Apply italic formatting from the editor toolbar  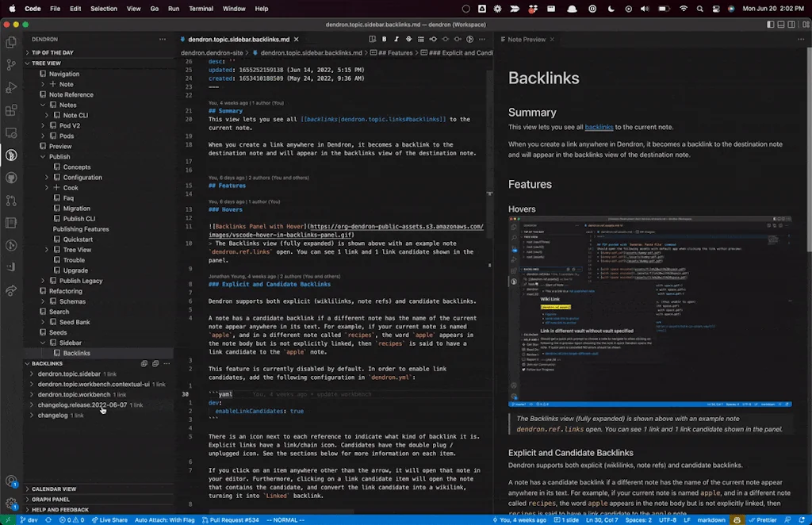[x=396, y=38]
